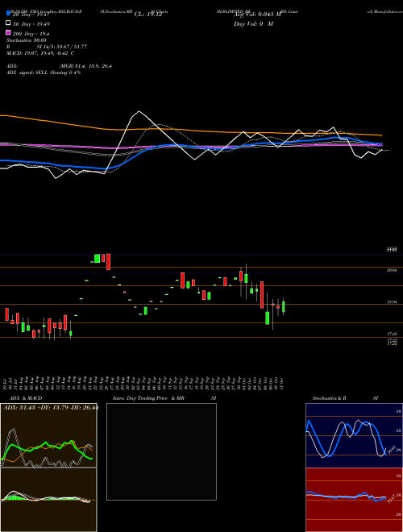Click the RSI 14/3 values line
403x532 pixels.
(47, 47)
